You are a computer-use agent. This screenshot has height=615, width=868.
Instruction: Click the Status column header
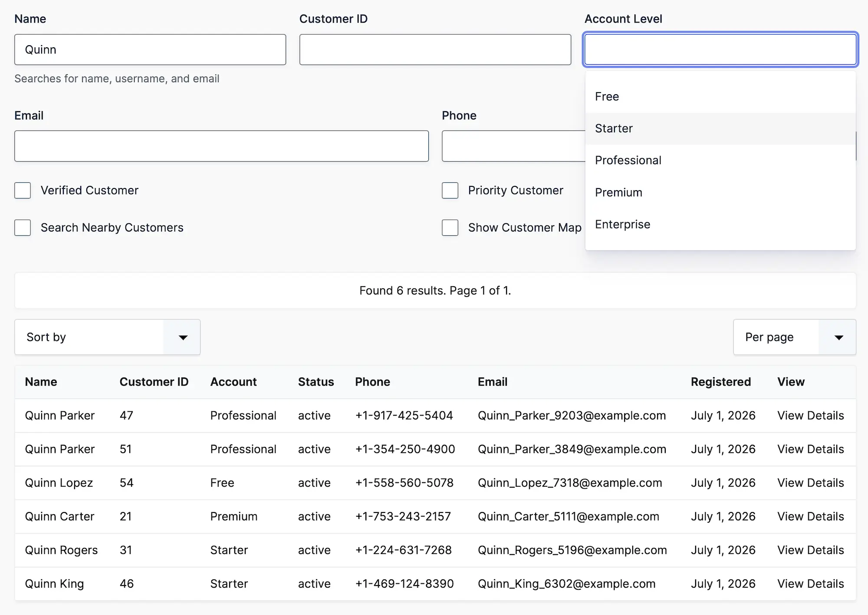coord(316,382)
